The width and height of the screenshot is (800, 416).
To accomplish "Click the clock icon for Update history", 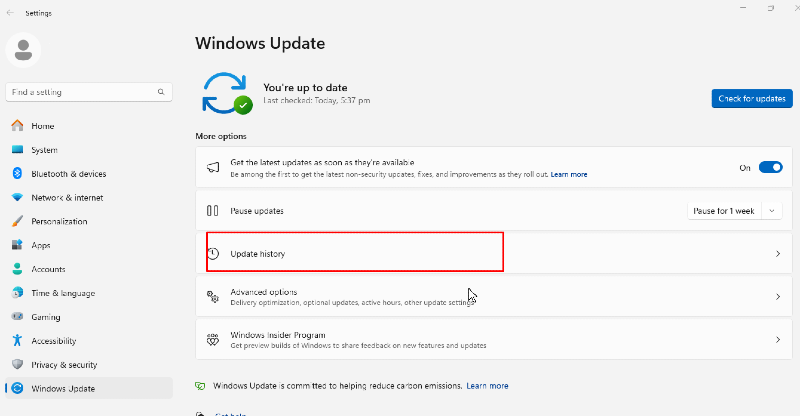I will click(x=213, y=253).
